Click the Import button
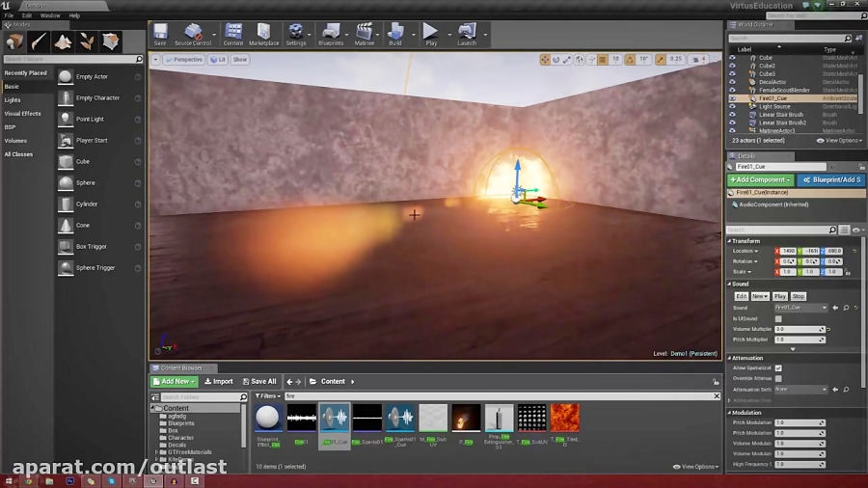Viewport: 868px width, 488px height. click(219, 381)
